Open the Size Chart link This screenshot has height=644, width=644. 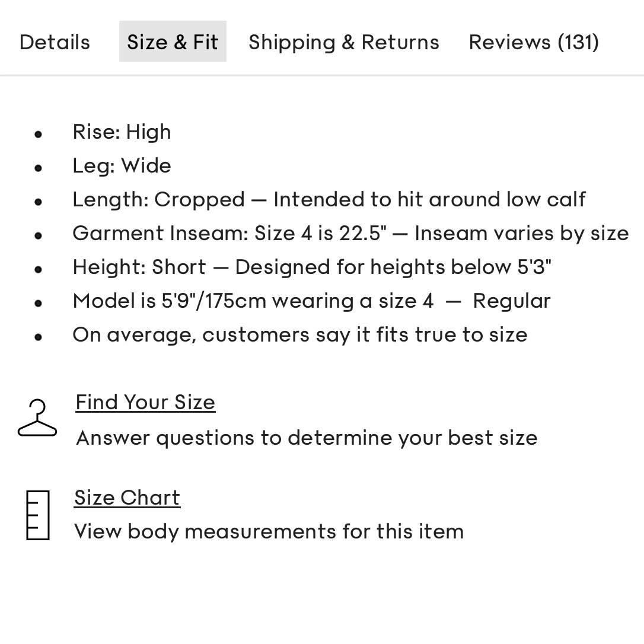(127, 498)
